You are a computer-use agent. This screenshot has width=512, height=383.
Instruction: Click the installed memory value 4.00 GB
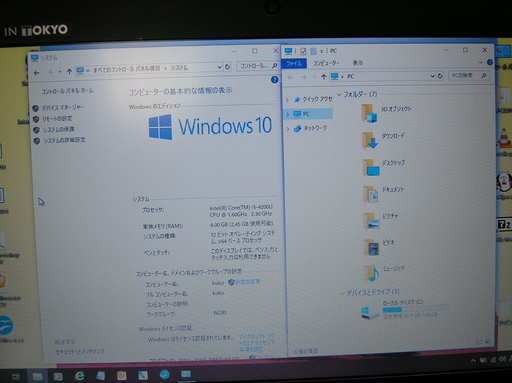[x=241, y=224]
